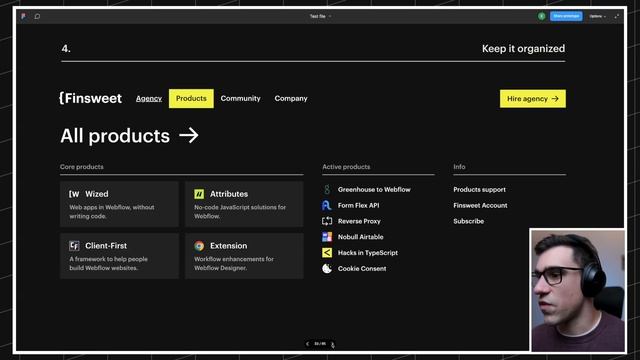
Task: Open Cookie Consent link
Action: tap(362, 269)
